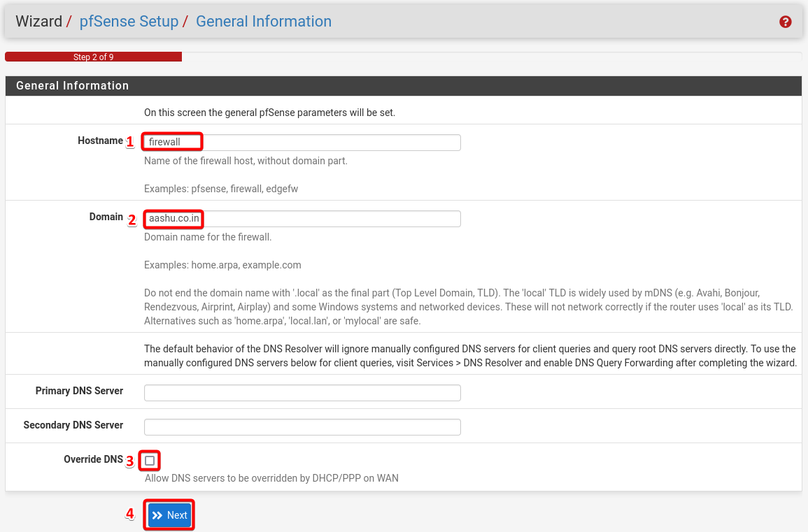
Task: Click the Step 2 of 9 progress bar
Action: pos(93,57)
